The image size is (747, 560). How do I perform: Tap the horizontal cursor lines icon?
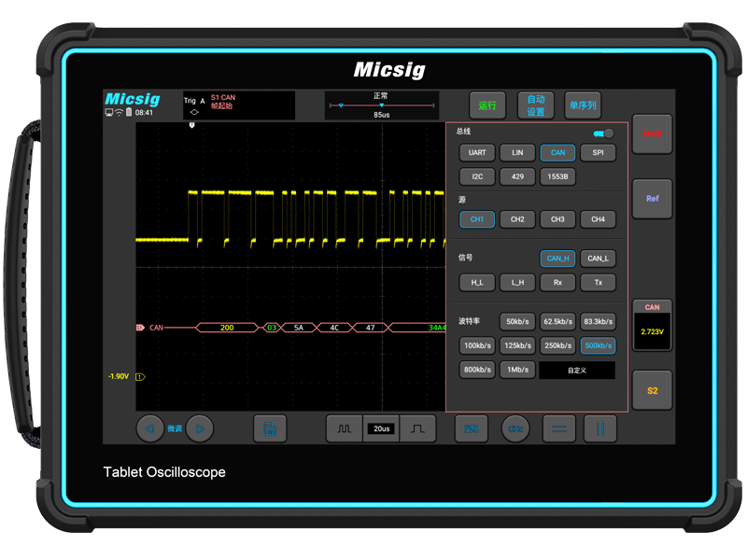[x=558, y=428]
